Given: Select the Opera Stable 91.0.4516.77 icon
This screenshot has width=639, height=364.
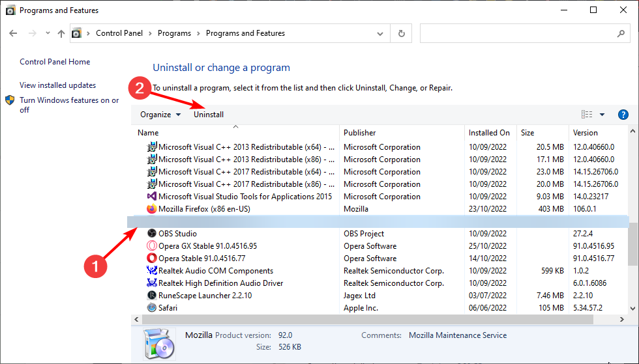Looking at the screenshot, I should click(x=151, y=258).
